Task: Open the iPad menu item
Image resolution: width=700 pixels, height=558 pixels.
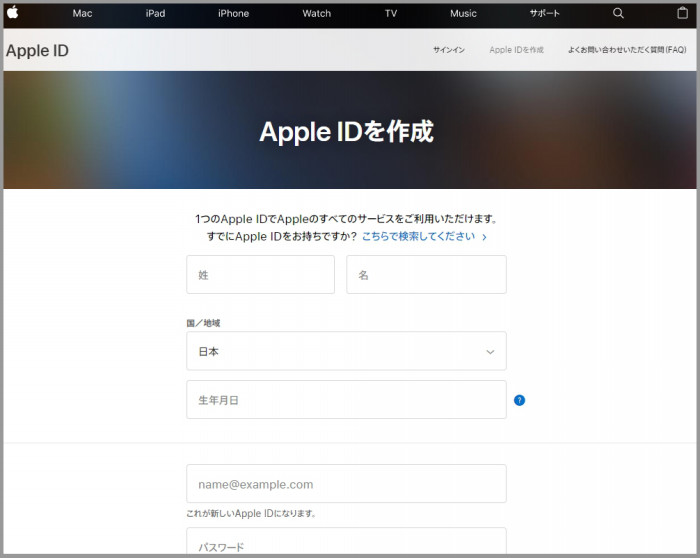Action: pyautogui.click(x=155, y=13)
